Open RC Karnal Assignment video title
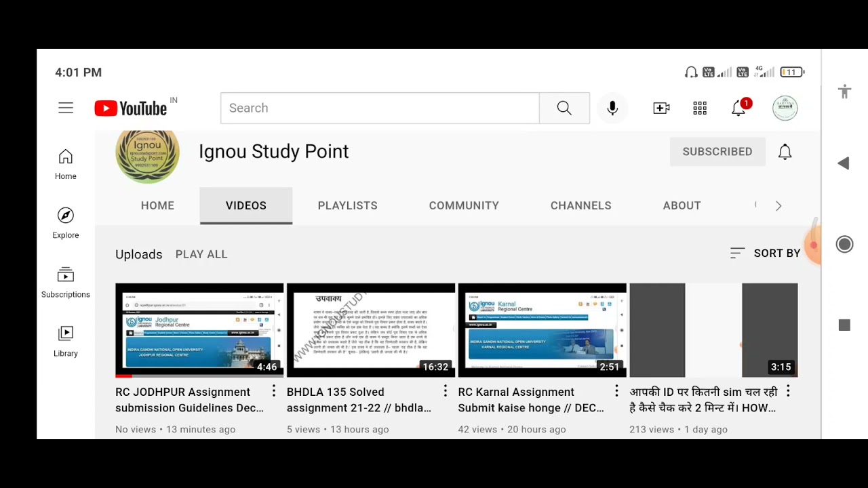The height and width of the screenshot is (488, 868). [x=532, y=400]
